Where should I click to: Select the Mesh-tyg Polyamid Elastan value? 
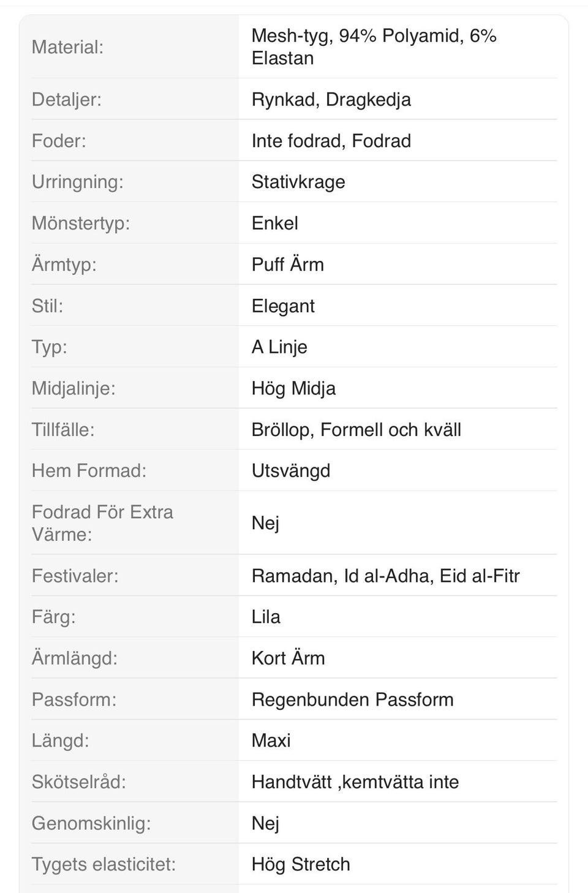[374, 47]
